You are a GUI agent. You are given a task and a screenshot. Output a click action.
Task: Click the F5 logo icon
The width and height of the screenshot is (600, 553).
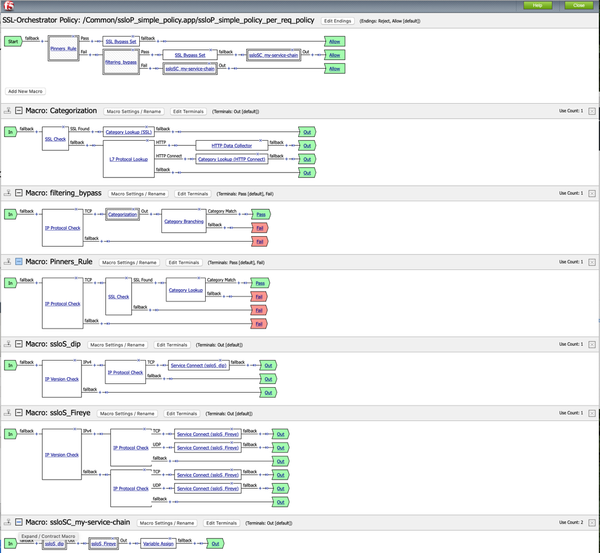(9, 6)
